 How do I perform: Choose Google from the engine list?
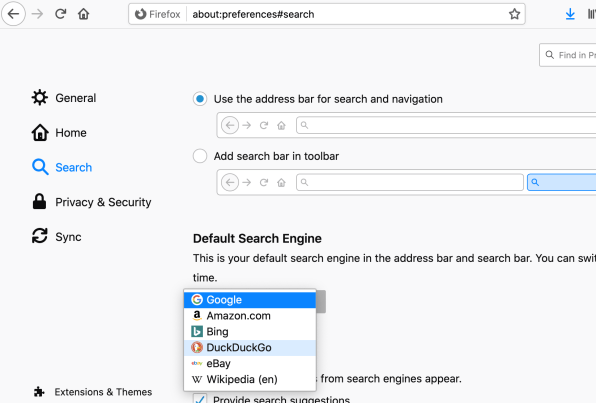250,300
